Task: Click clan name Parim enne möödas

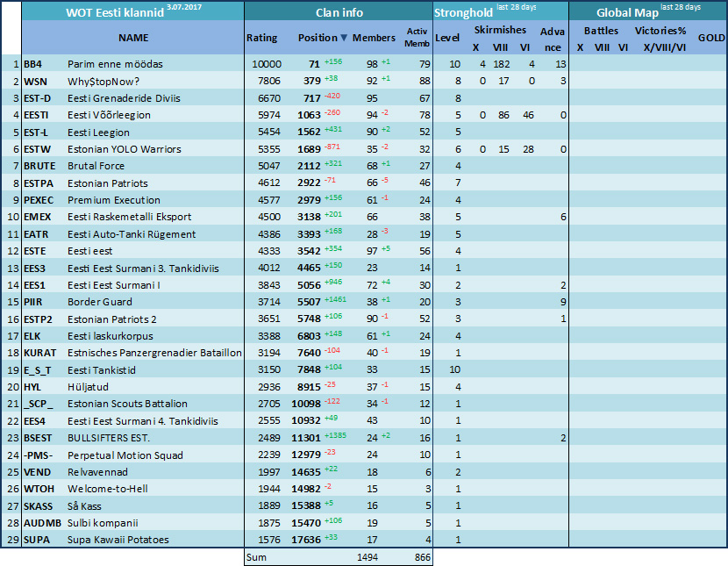Action: coord(115,64)
